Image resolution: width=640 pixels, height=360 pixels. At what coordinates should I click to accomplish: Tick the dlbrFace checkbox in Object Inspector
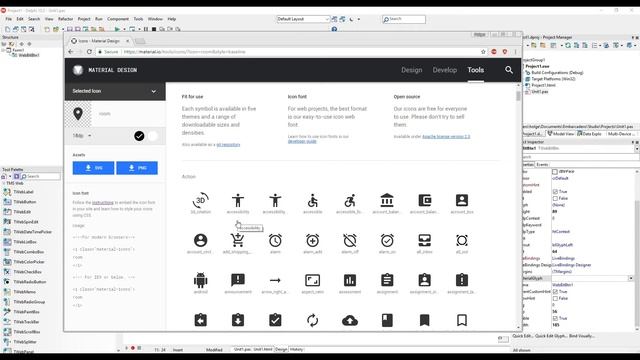[x=555, y=171]
